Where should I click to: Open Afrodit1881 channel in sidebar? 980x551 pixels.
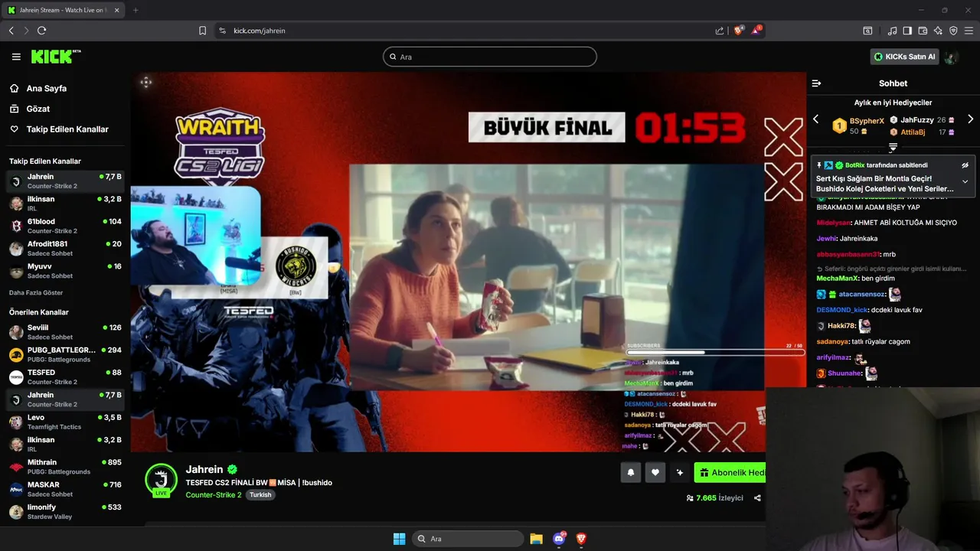tap(65, 249)
